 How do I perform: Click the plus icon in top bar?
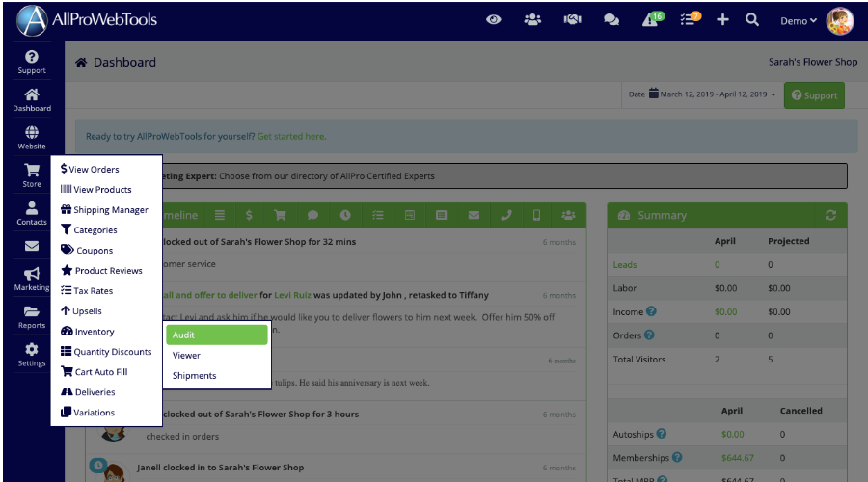click(x=722, y=20)
